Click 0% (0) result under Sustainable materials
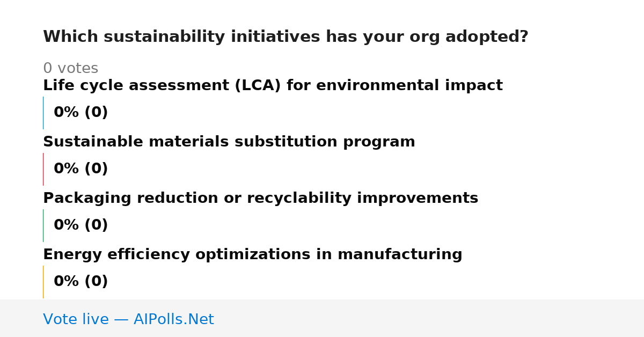644x337 pixels. coord(80,169)
